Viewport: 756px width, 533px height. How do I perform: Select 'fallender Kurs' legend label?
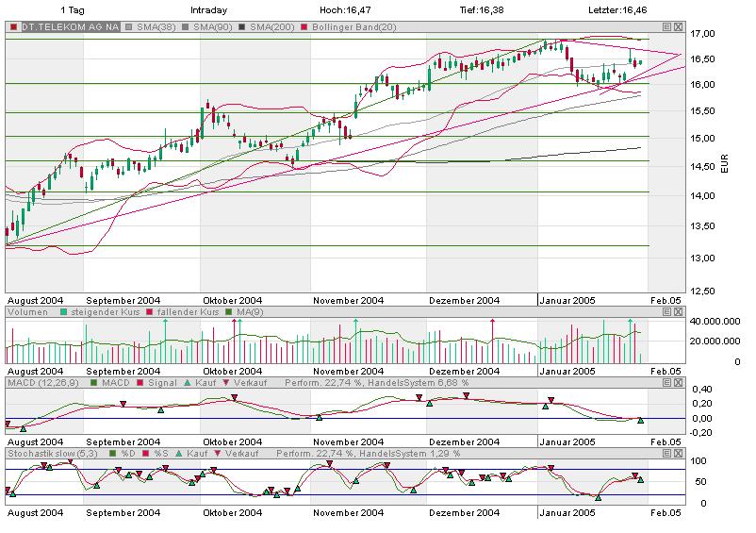188,312
